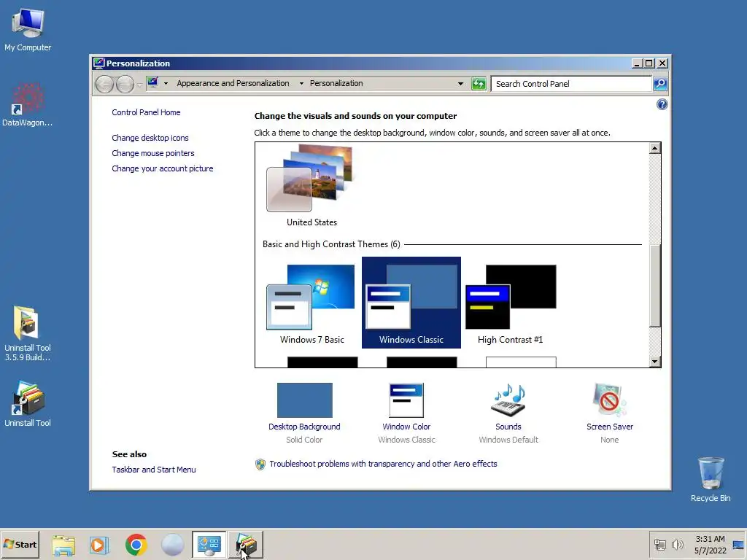Viewport: 747px width, 560px height.
Task: Open Change mouse pointers link
Action: (x=153, y=153)
